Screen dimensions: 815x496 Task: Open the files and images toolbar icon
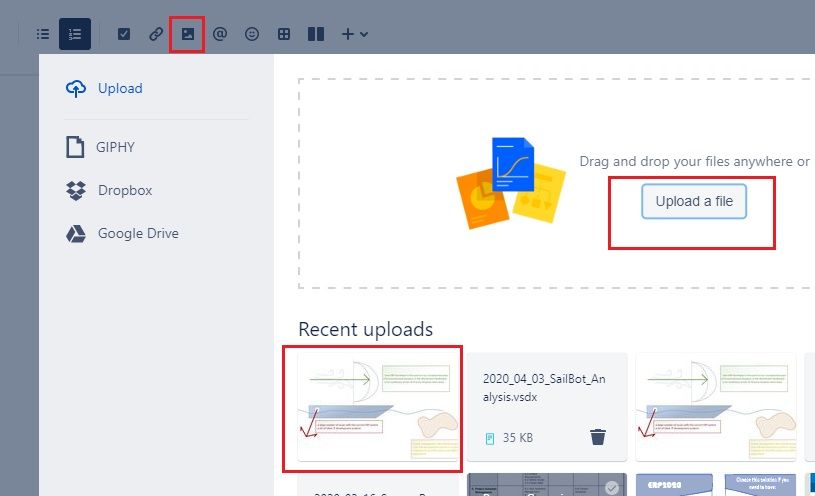click(x=188, y=34)
